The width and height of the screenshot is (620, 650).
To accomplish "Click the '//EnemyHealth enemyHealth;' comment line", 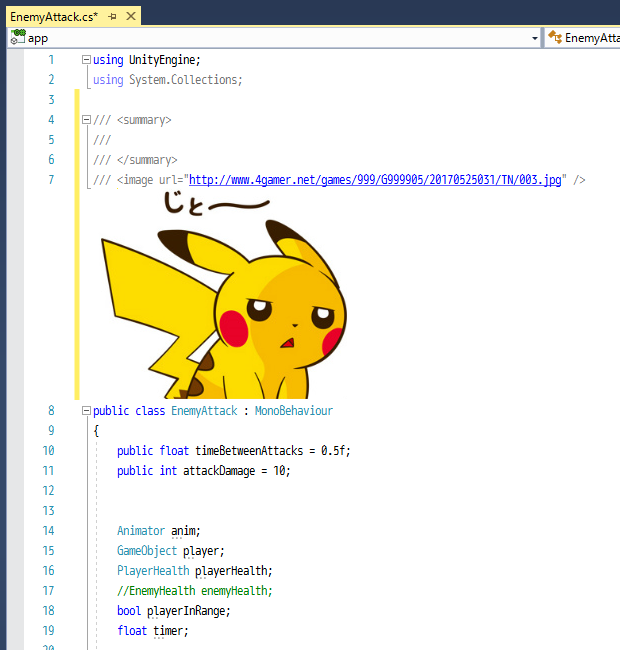I will (195, 591).
